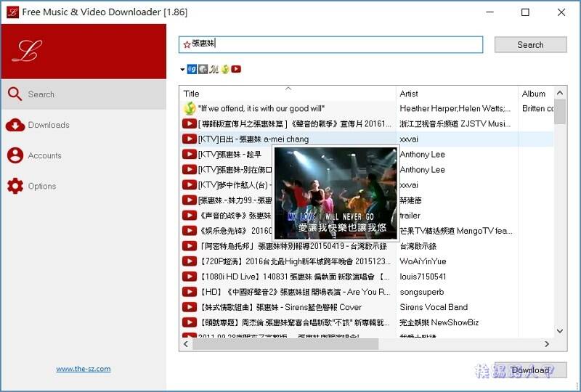The image size is (581, 392).
Task: Sort results by Artist column header
Action: point(457,94)
